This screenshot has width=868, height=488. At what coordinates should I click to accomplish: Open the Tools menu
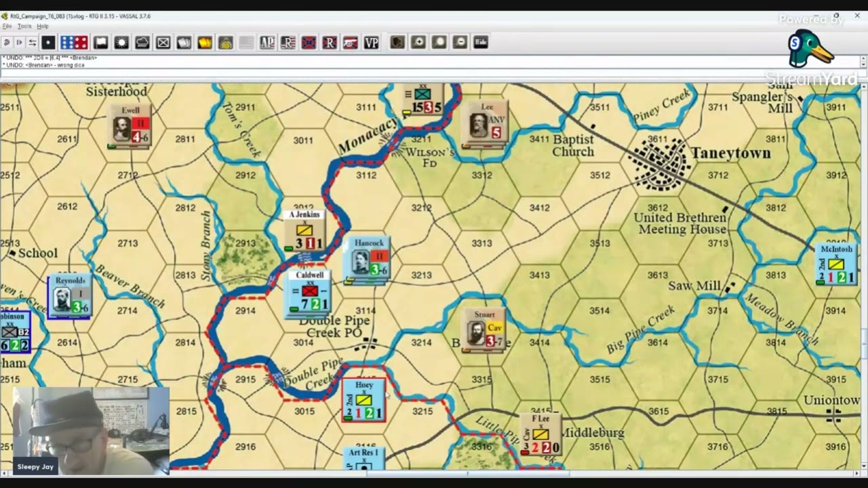click(x=24, y=26)
